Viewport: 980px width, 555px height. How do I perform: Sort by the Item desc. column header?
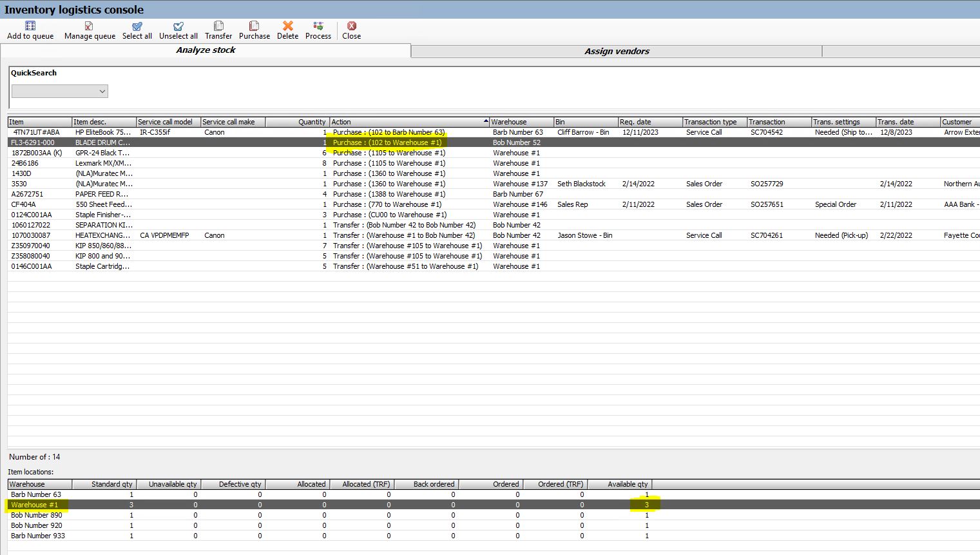(104, 122)
